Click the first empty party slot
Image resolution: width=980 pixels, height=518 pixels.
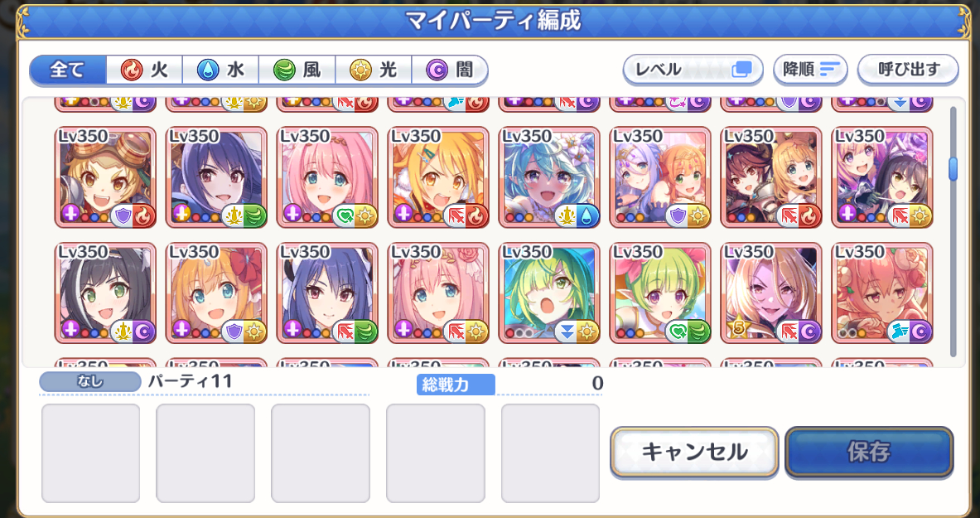(90, 453)
